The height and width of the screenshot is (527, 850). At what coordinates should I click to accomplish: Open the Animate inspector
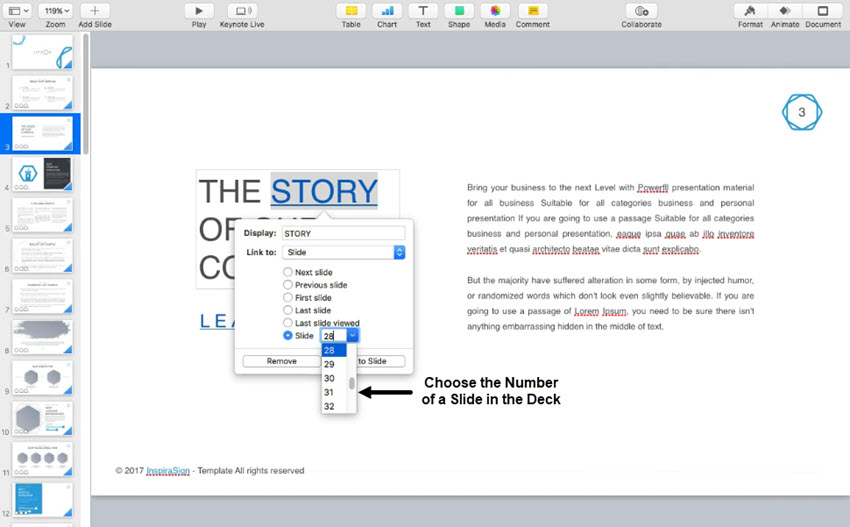click(x=785, y=11)
